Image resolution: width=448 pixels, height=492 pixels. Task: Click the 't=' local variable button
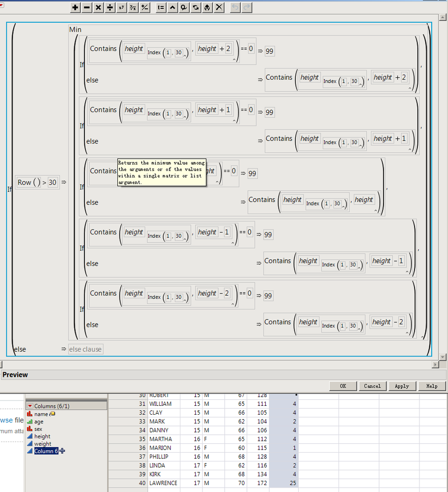click(x=161, y=7)
